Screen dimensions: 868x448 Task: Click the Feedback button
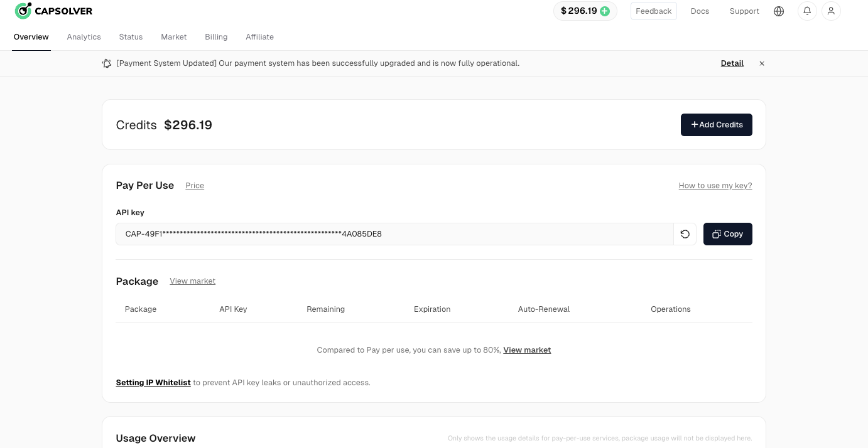tap(653, 11)
